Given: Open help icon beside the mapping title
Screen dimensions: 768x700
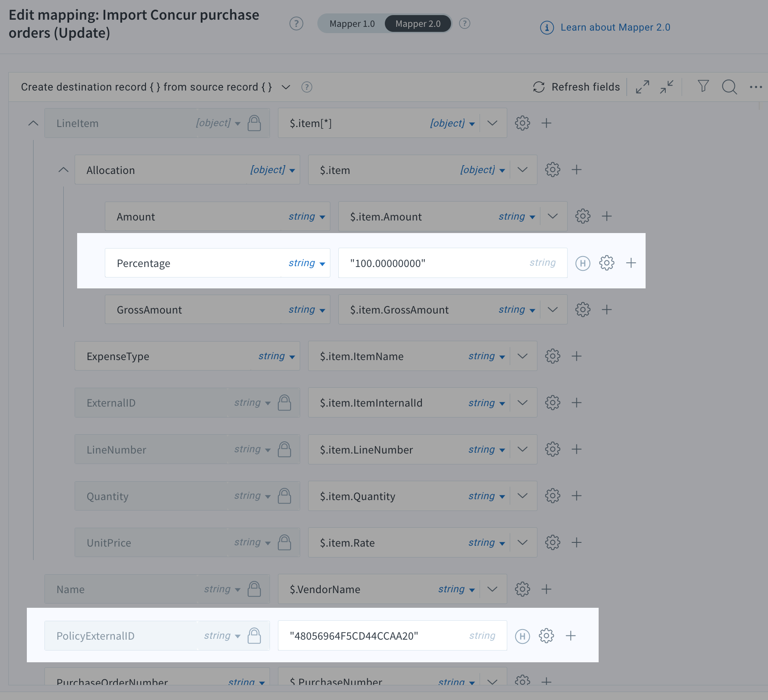Looking at the screenshot, I should [x=296, y=23].
